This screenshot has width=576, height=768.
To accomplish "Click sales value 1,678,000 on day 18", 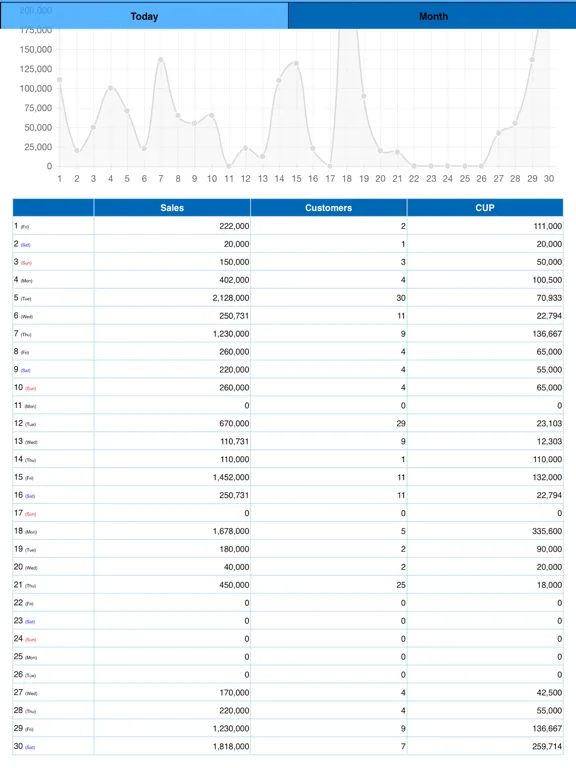I will pyautogui.click(x=231, y=531).
